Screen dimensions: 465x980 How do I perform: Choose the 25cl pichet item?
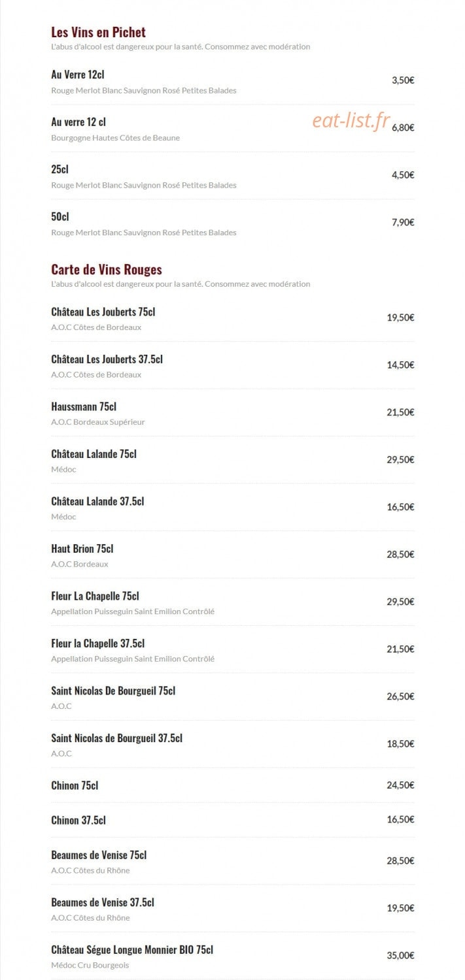pyautogui.click(x=233, y=176)
